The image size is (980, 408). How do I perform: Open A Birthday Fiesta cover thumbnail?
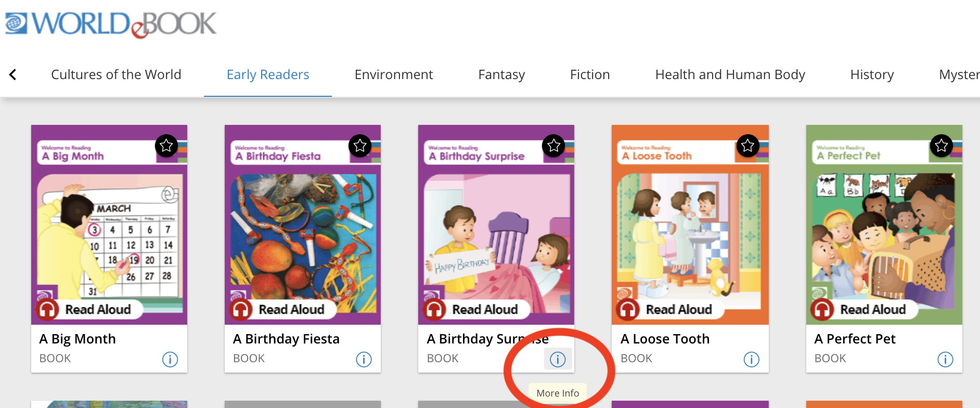click(x=303, y=225)
